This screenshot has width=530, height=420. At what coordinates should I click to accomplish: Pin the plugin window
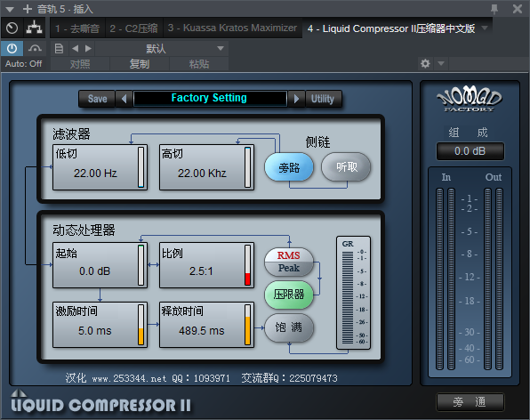coord(494,9)
